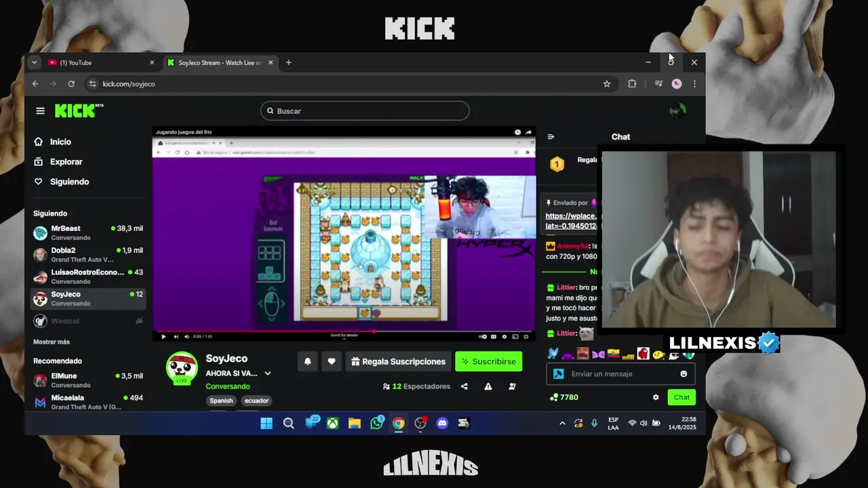Click the red Among Us emote
Screen dimensions: 868x488
click(x=643, y=354)
